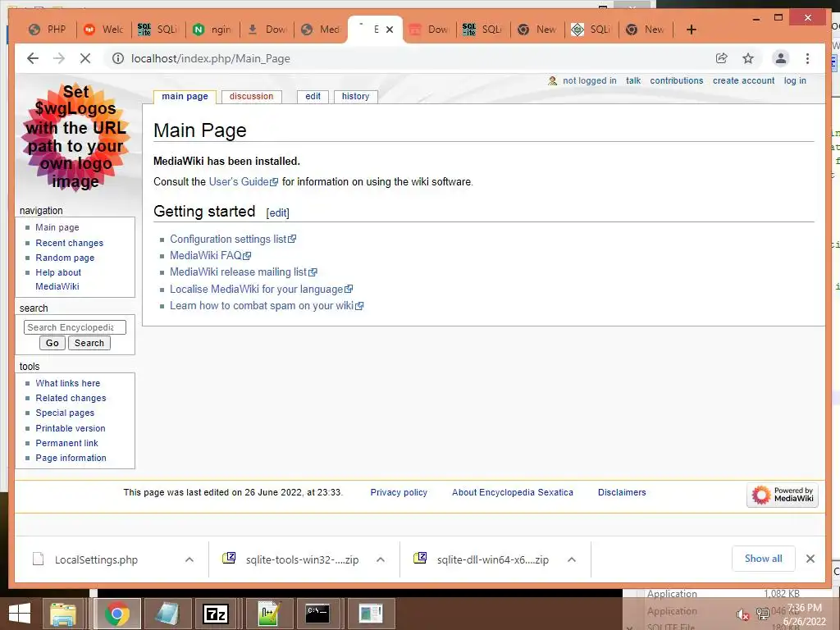
Task: Close the downloads bar
Action: tap(810, 559)
